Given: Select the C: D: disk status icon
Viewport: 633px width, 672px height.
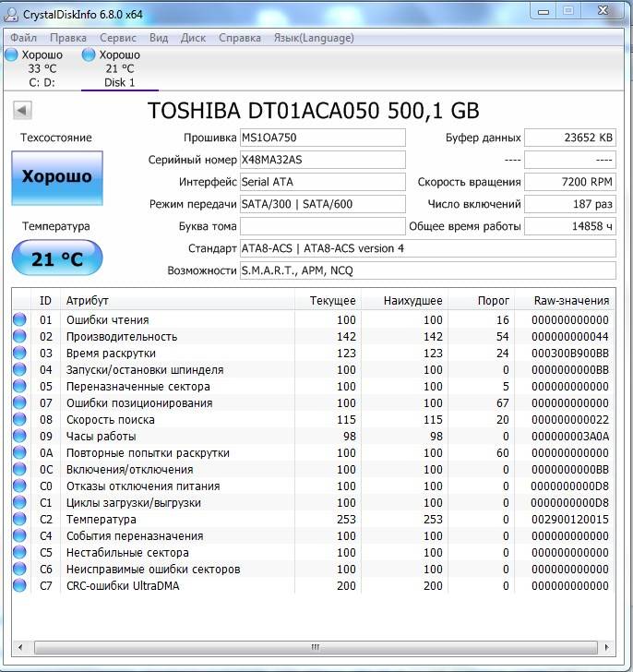Looking at the screenshot, I should pos(11,55).
